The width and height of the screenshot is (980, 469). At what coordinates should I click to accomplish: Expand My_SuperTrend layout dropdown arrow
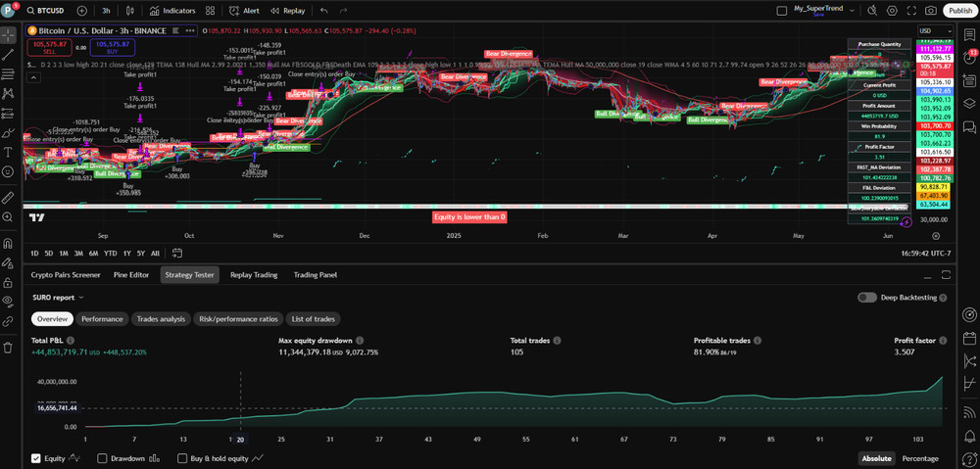click(x=854, y=10)
